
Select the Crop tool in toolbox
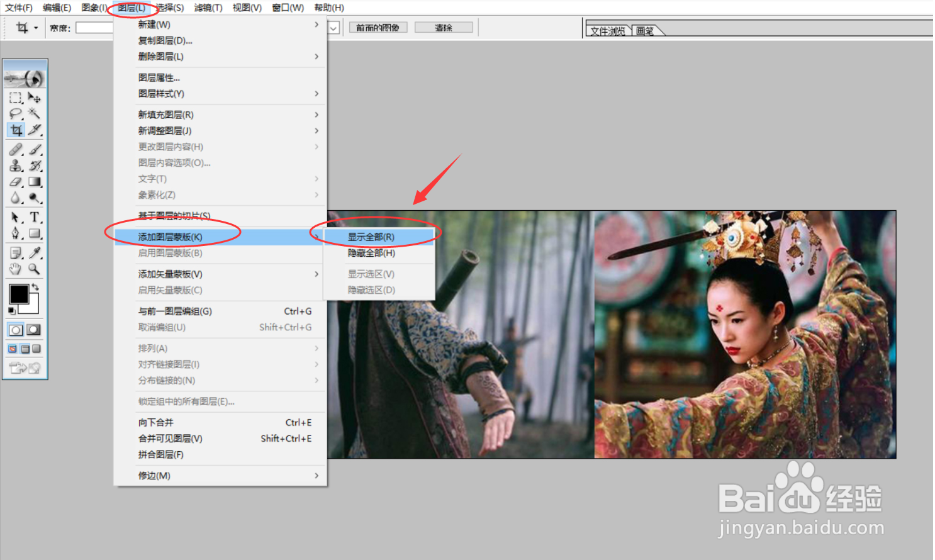[16, 130]
